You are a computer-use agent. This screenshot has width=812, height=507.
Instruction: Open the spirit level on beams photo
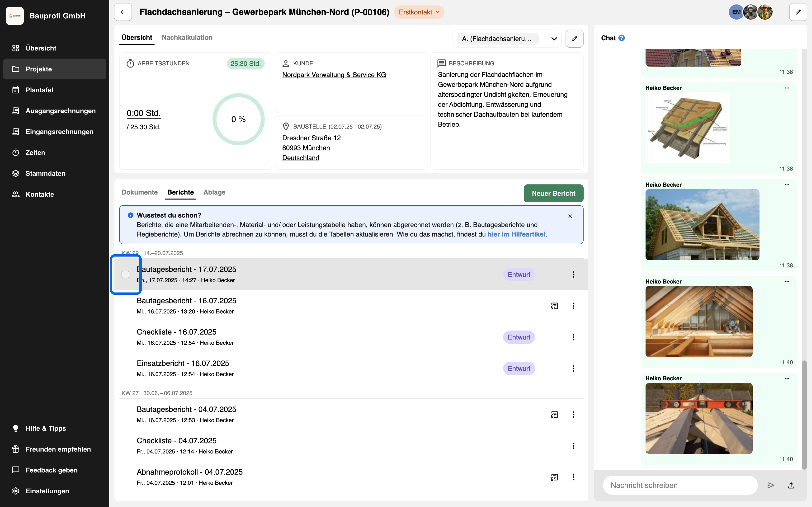point(699,418)
